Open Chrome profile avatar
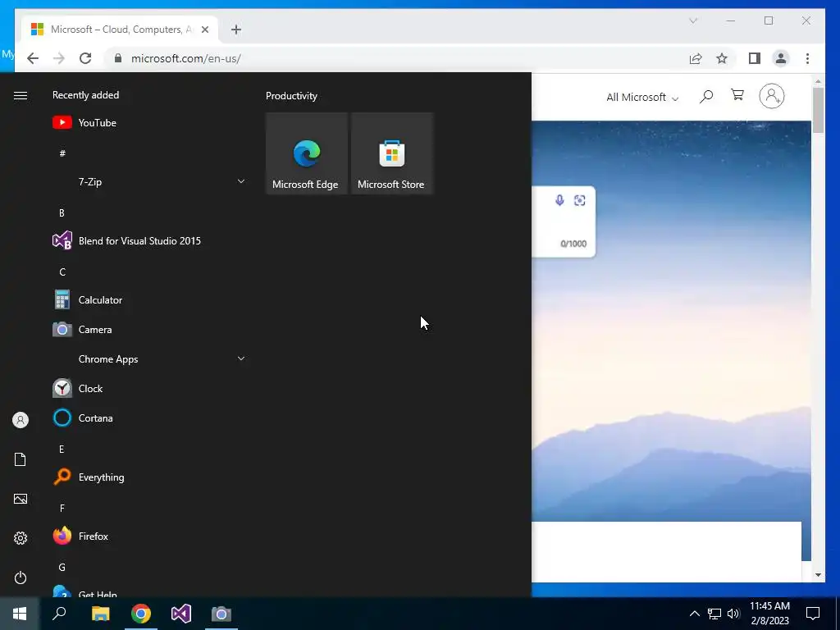The image size is (840, 630). 781,58
